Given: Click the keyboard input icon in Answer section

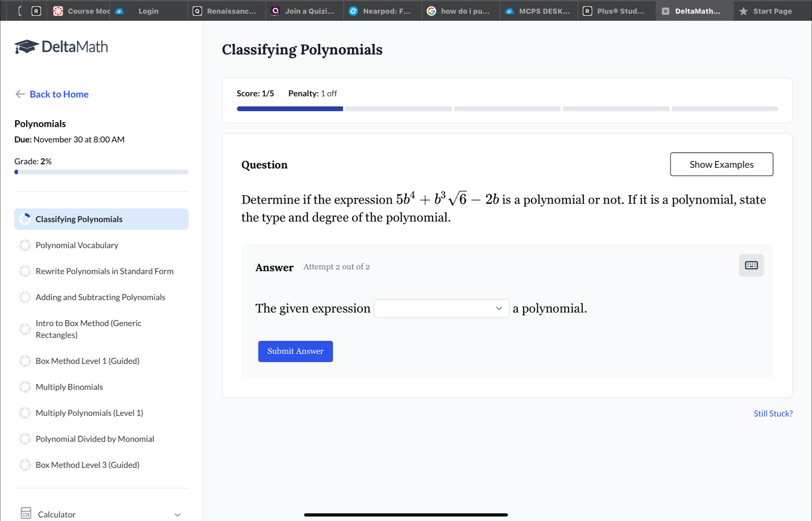Looking at the screenshot, I should tap(752, 264).
